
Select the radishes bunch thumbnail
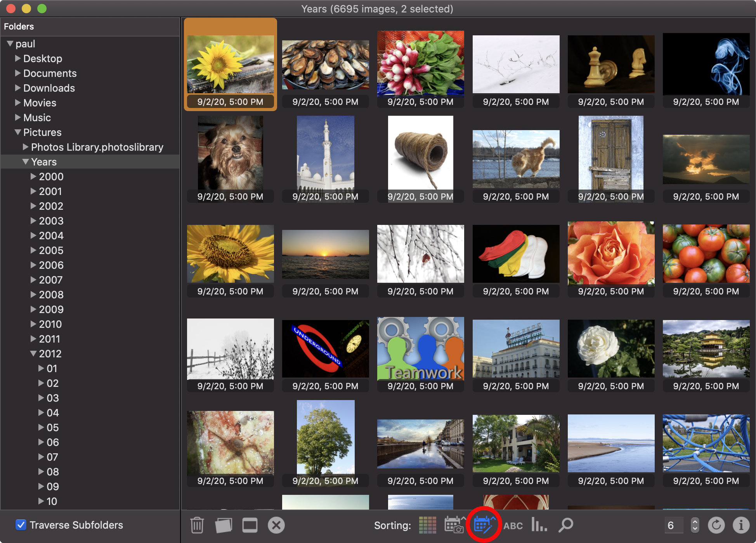pos(421,63)
